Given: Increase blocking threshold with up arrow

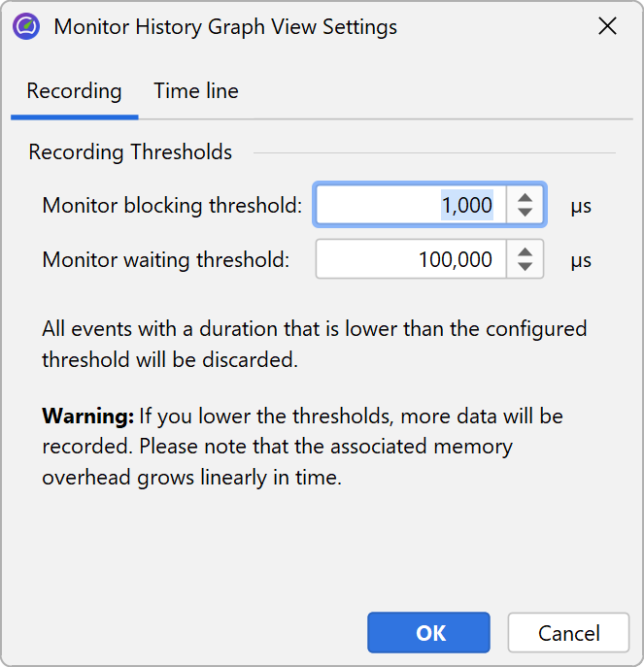Looking at the screenshot, I should [x=525, y=197].
